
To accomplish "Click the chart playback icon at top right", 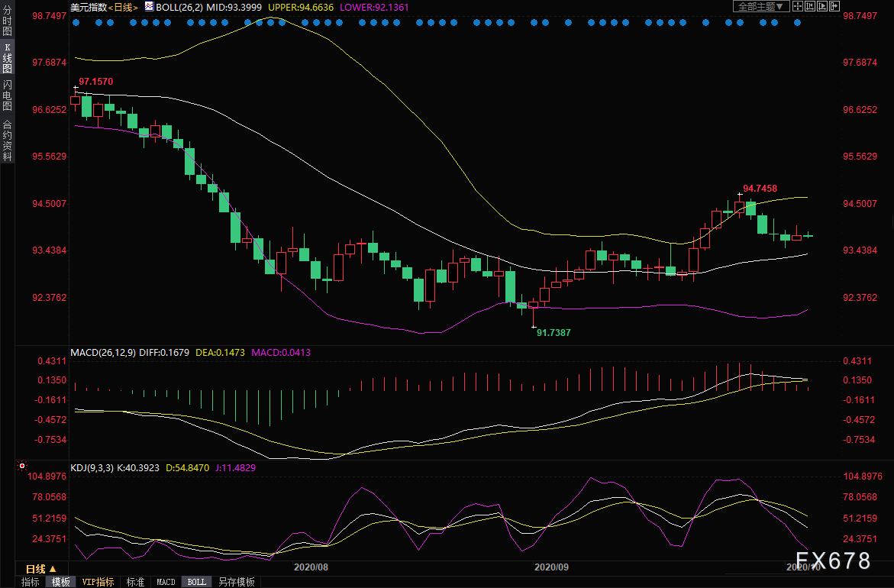I will pos(822,6).
